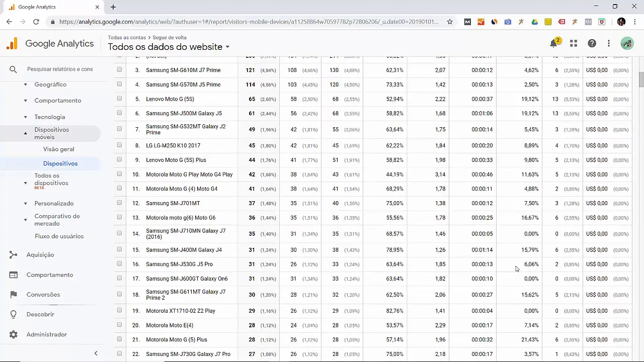Image resolution: width=644 pixels, height=362 pixels.
Task: Click the Google Analytics logo icon
Action: 12,44
